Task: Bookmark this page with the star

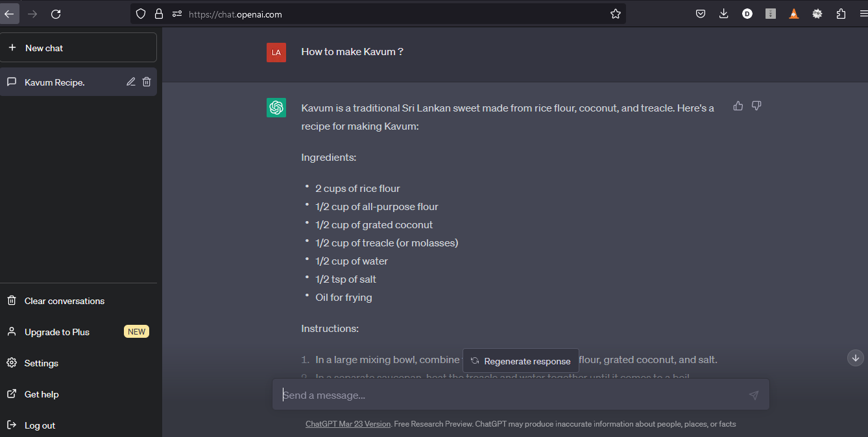Action: [x=616, y=14]
